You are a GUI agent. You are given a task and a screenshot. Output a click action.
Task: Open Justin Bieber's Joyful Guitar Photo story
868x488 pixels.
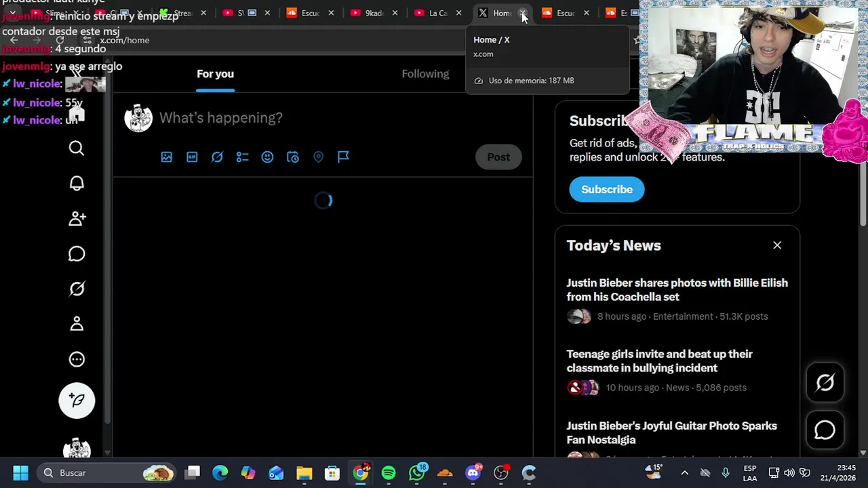click(671, 432)
